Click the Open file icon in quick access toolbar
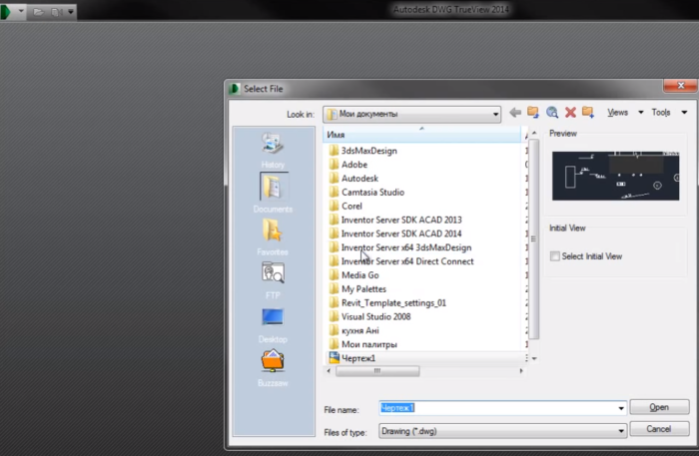This screenshot has width=699, height=456. (x=38, y=12)
